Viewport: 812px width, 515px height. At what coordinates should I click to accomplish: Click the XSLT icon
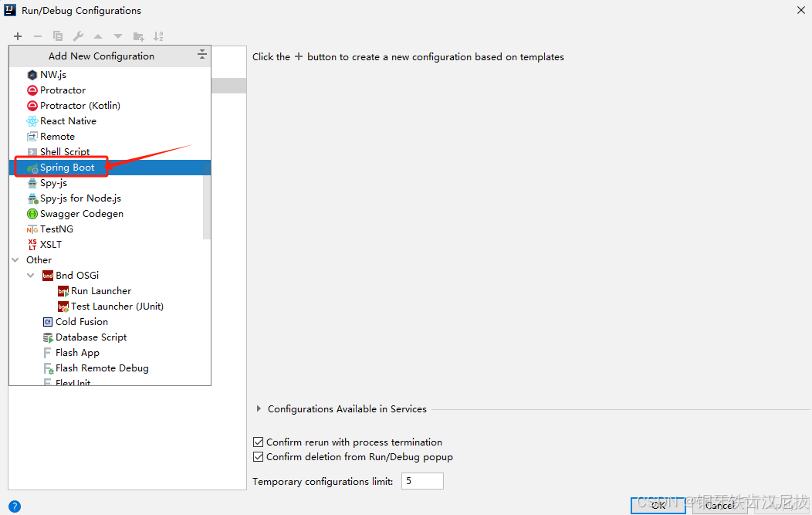[32, 245]
